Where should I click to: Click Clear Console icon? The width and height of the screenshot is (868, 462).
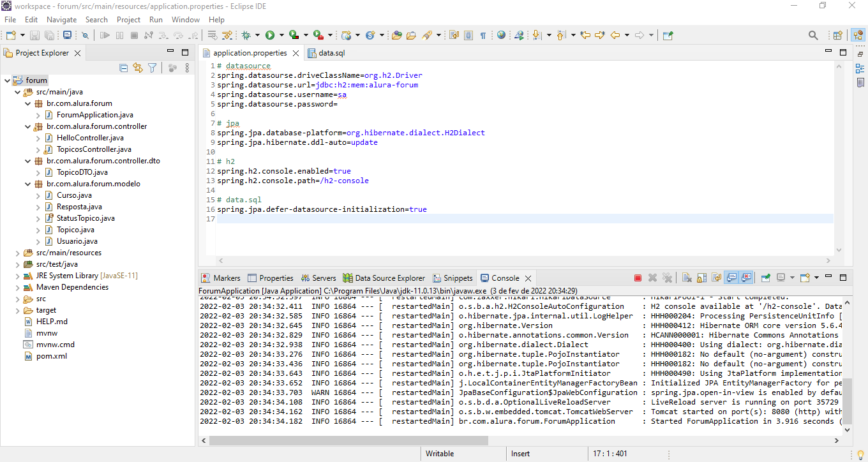tap(686, 278)
